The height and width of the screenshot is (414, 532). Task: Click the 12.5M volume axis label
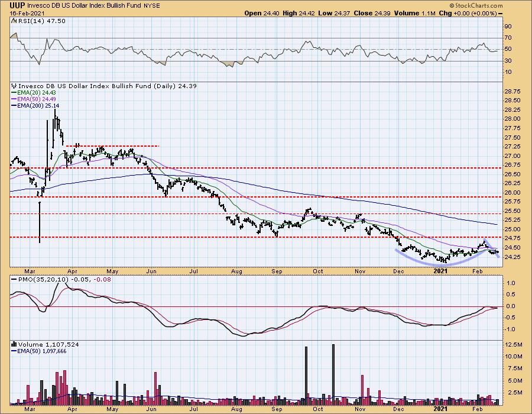(514, 345)
